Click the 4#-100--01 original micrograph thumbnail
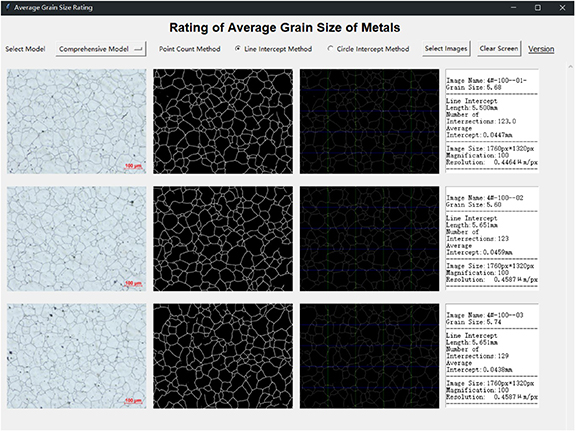The width and height of the screenshot is (575, 431). 76,121
